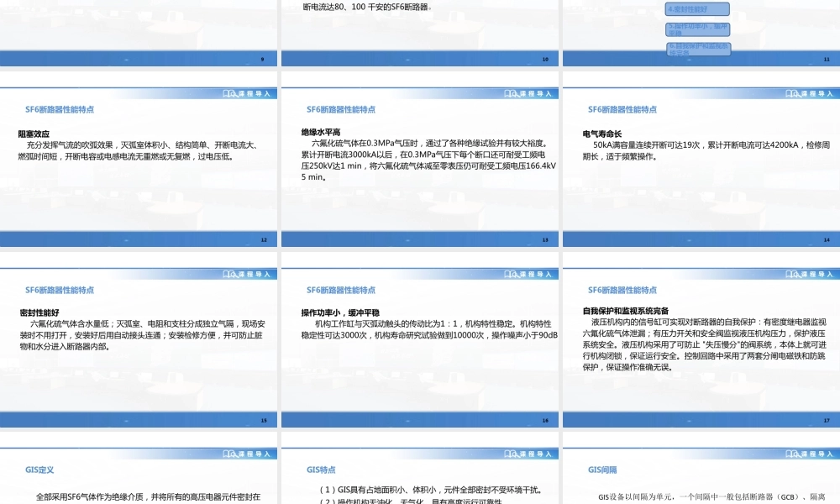
Task: Click the '4.密封性能好' button on slide 11
Action: tap(697, 9)
